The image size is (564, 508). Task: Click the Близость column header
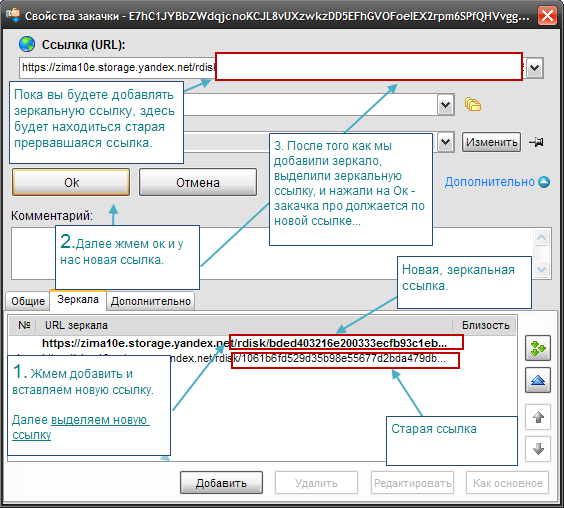click(485, 325)
